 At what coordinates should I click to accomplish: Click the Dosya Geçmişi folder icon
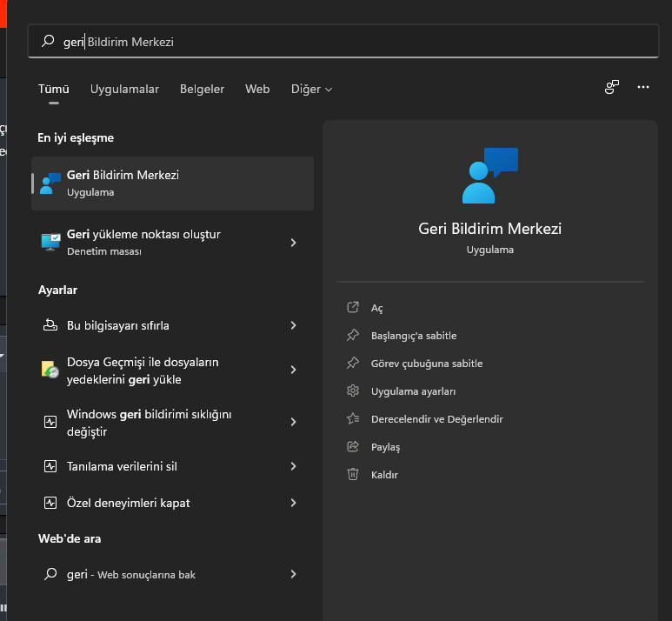pyautogui.click(x=50, y=370)
